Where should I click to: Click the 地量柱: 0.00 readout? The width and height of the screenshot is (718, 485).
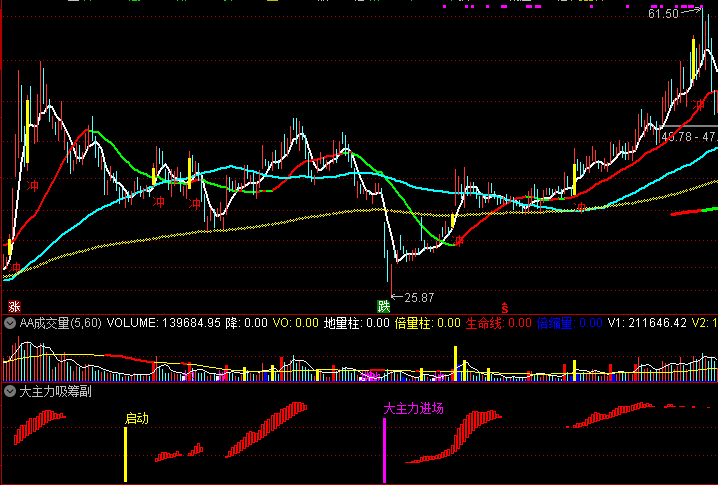357,323
